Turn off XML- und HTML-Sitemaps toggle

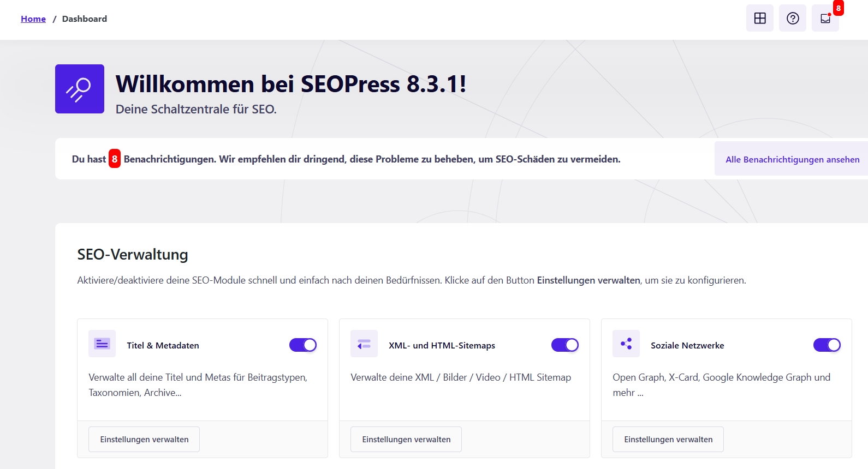coord(565,345)
